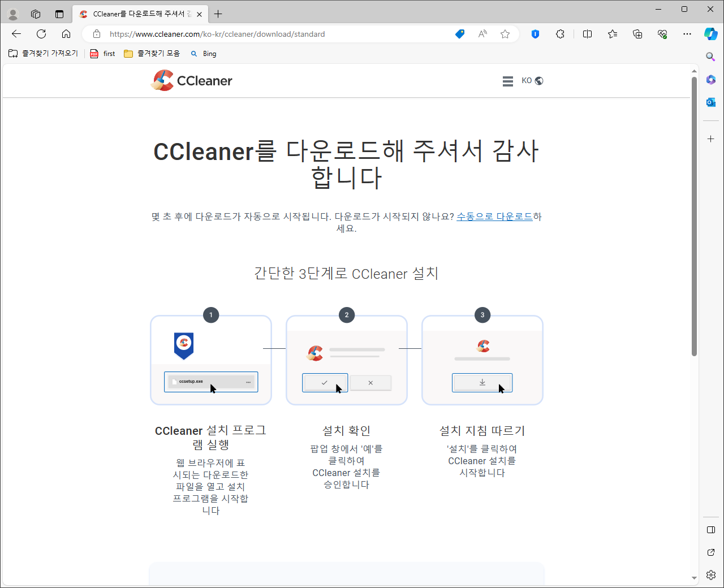724x588 pixels.
Task: Click the CCleaner logo in header
Action: point(192,80)
